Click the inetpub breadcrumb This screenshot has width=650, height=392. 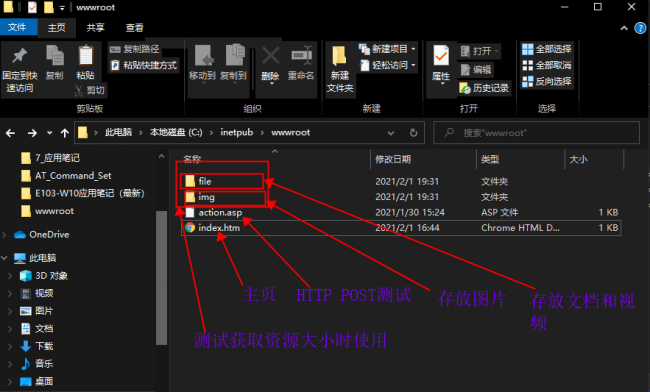pyautogui.click(x=236, y=133)
